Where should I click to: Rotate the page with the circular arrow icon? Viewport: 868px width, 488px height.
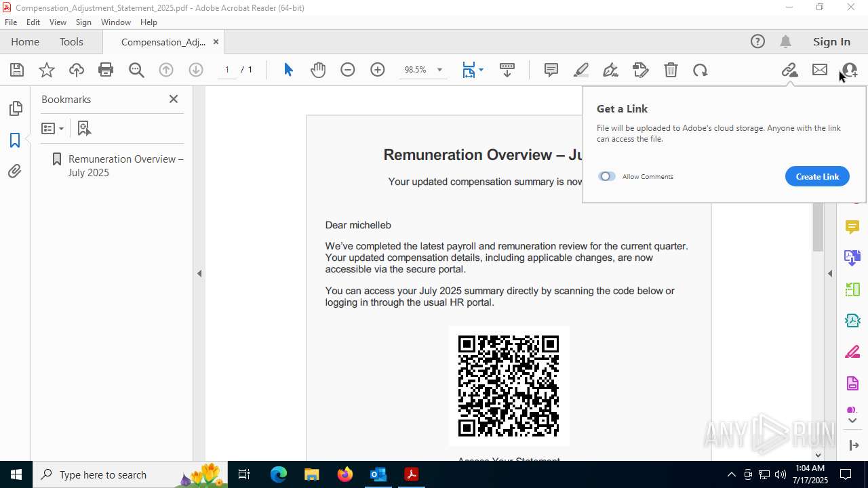click(701, 70)
